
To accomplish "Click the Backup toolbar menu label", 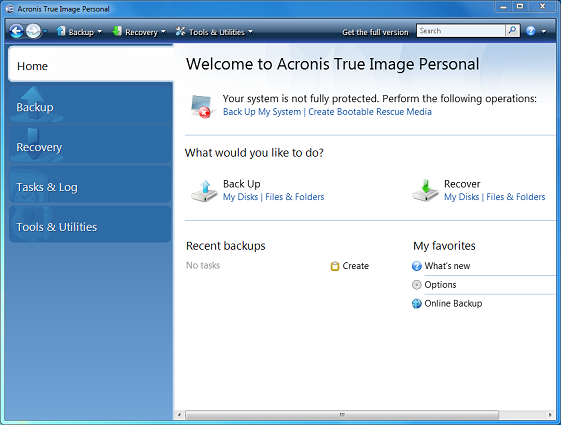I will (x=81, y=32).
